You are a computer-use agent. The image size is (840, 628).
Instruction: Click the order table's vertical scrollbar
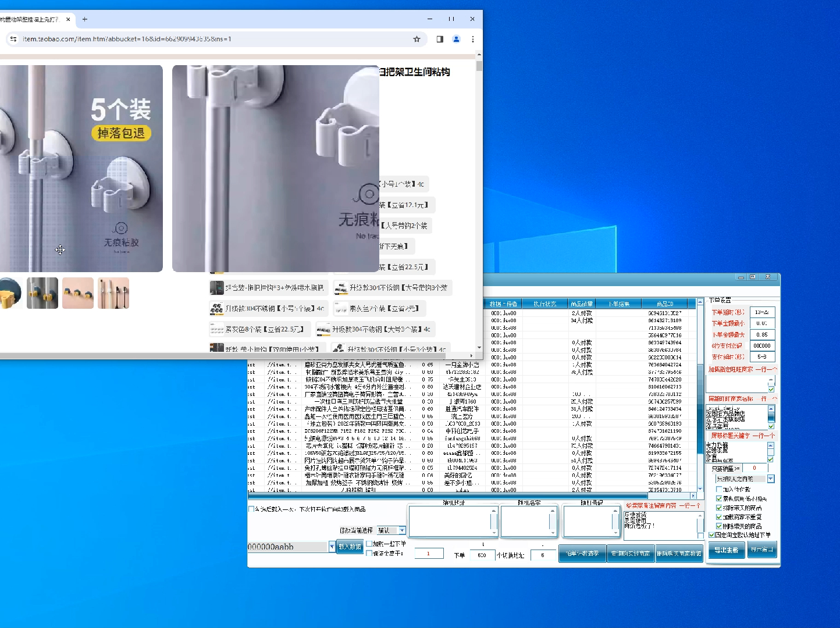(700, 395)
